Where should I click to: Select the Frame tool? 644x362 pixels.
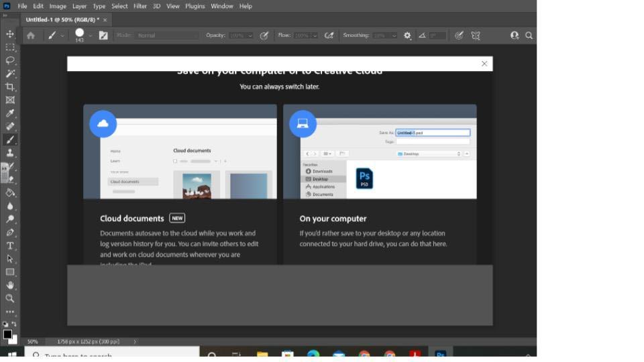tap(10, 100)
